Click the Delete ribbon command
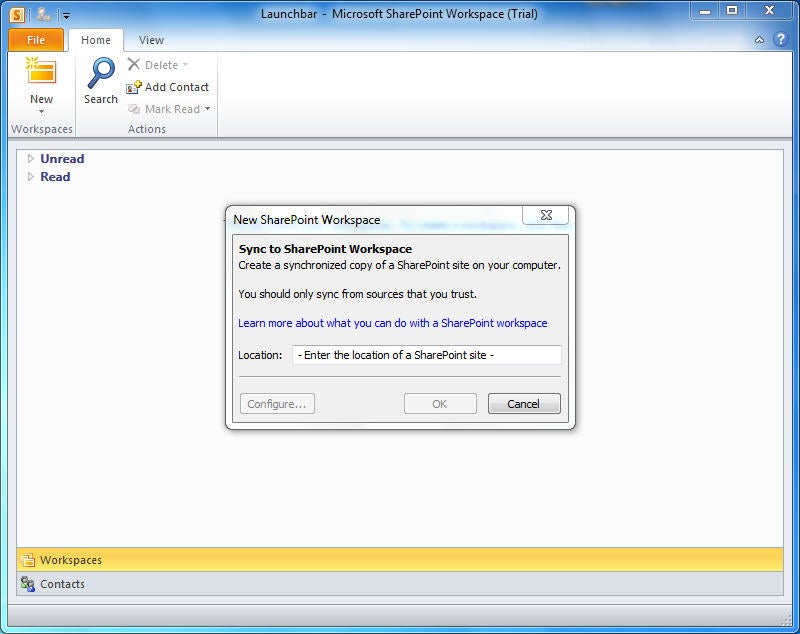Image resolution: width=800 pixels, height=634 pixels. click(x=153, y=65)
